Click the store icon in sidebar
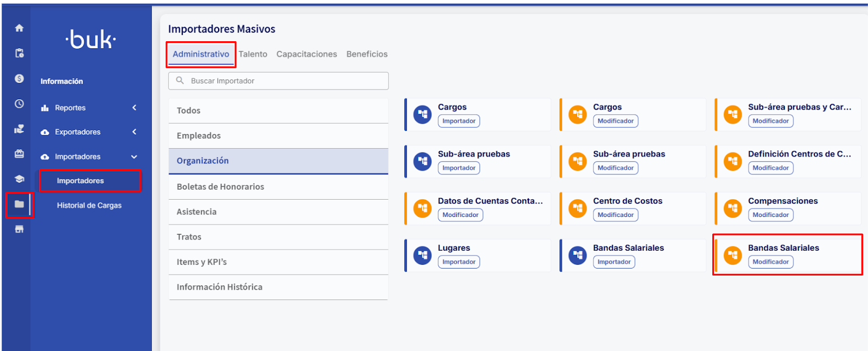Screen dimensions: 868x351 pos(19,229)
